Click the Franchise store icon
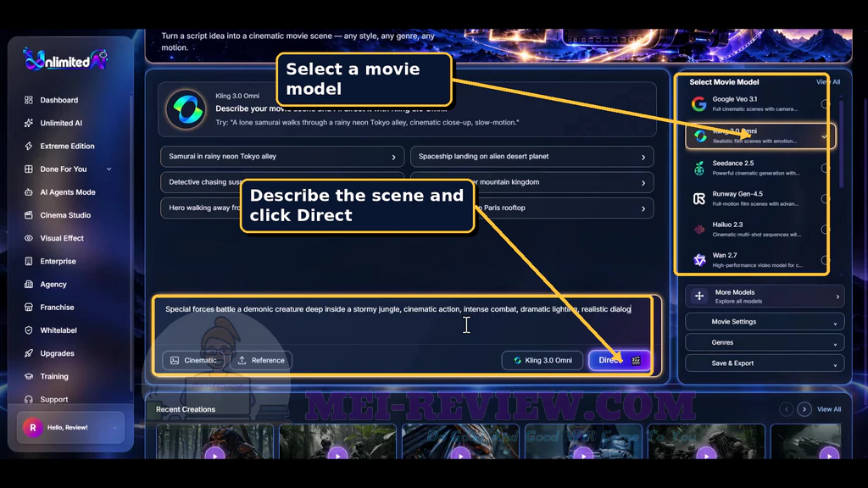 [x=29, y=307]
